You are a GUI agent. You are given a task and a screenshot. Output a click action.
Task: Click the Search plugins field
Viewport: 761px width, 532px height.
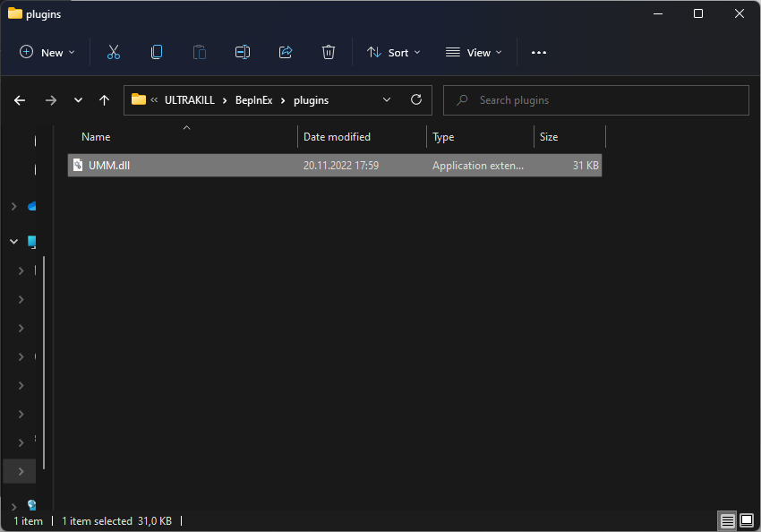click(x=596, y=100)
